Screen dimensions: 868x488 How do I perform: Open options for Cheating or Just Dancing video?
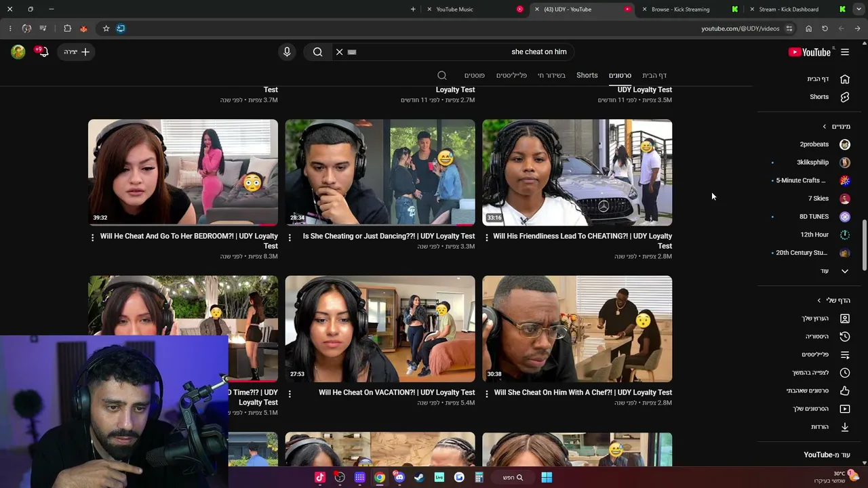click(290, 237)
